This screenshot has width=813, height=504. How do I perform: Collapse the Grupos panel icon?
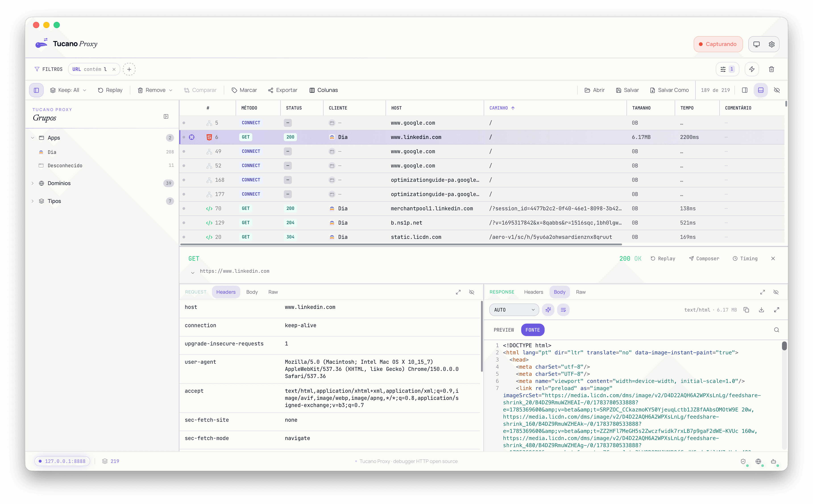tap(166, 116)
